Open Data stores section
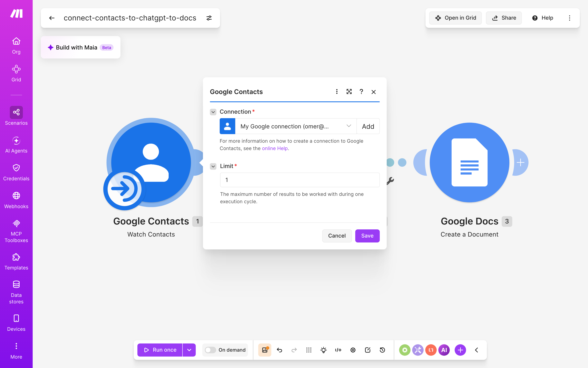This screenshot has width=588, height=368. (16, 292)
